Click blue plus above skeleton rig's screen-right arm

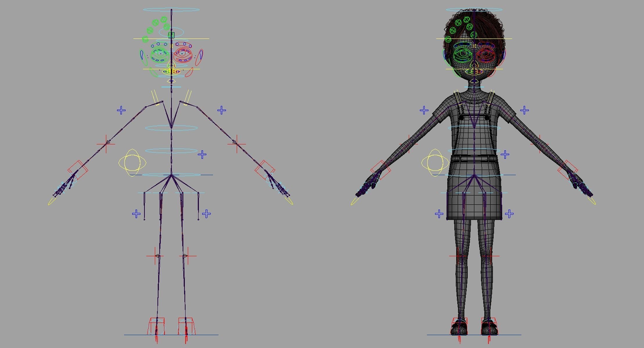click(x=222, y=110)
